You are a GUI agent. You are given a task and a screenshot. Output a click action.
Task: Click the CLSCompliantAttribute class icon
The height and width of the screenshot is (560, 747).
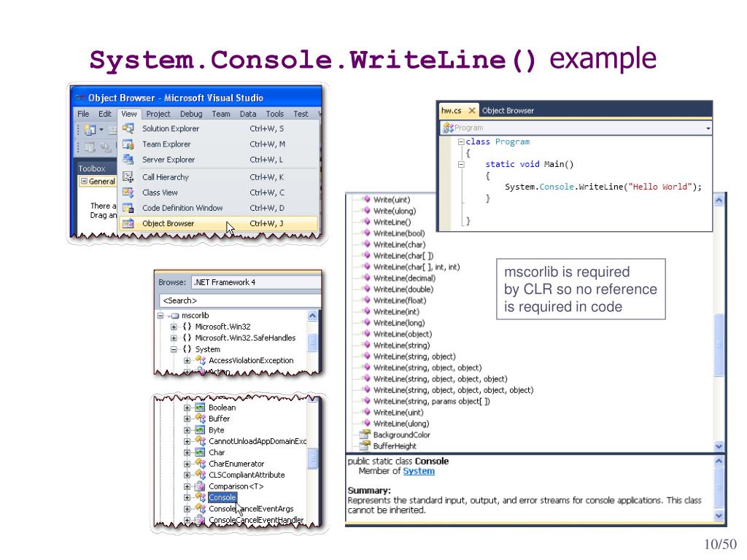click(201, 475)
